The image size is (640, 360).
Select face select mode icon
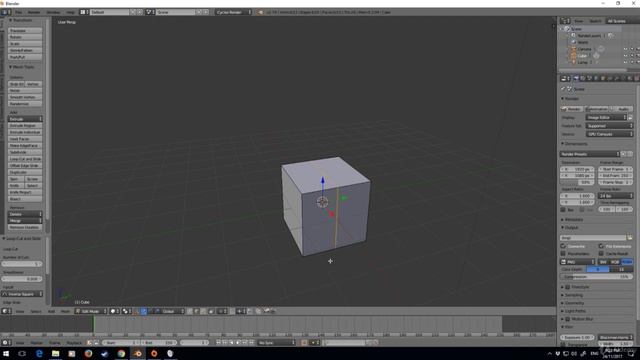point(204,311)
